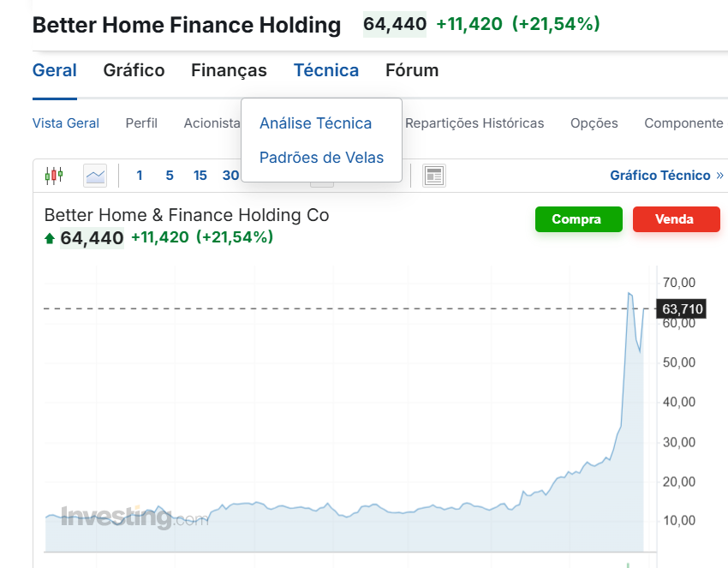728x568 pixels.
Task: Set chart interval to 5 minutes
Action: [x=170, y=176]
